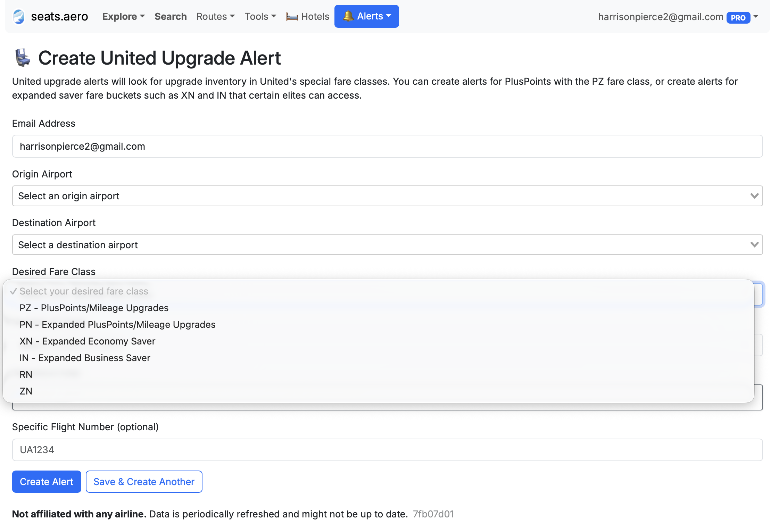771x532 pixels.
Task: Select the placeholder 'Select your desired fare class'
Action: 379,291
